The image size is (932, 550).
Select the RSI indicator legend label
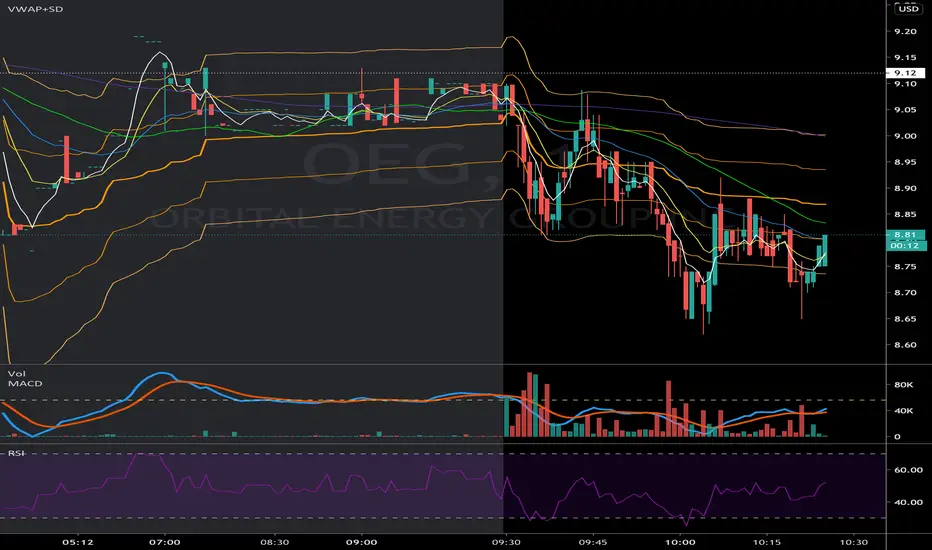(x=16, y=453)
